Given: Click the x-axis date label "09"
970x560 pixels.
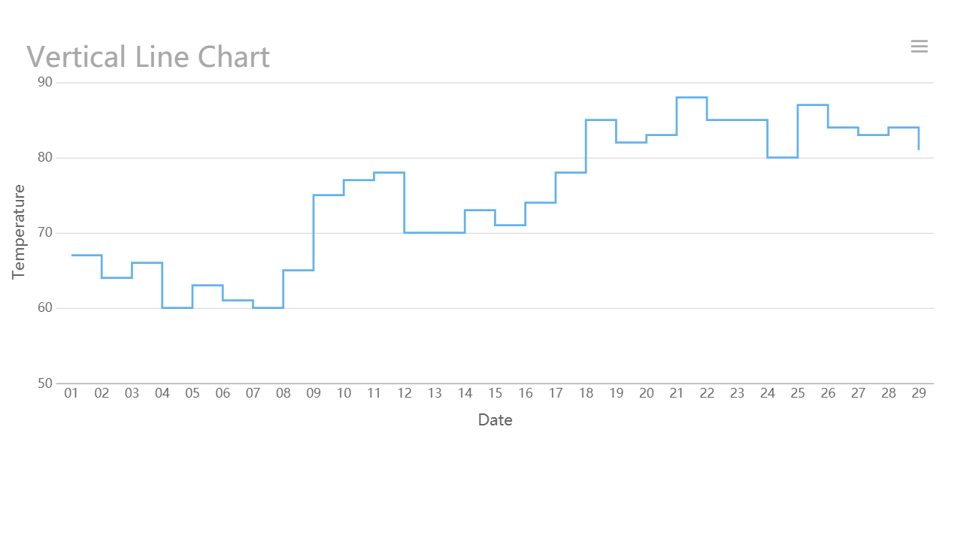Looking at the screenshot, I should 314,393.
